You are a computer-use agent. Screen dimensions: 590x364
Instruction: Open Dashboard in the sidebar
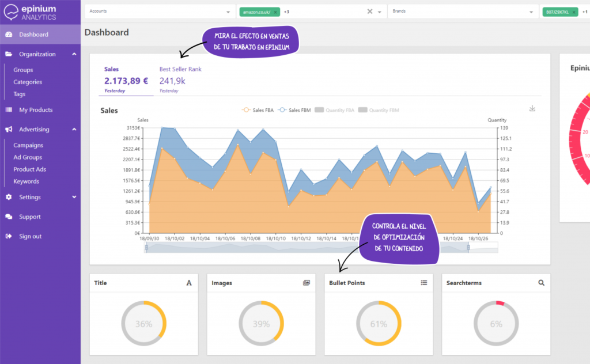tap(40, 35)
